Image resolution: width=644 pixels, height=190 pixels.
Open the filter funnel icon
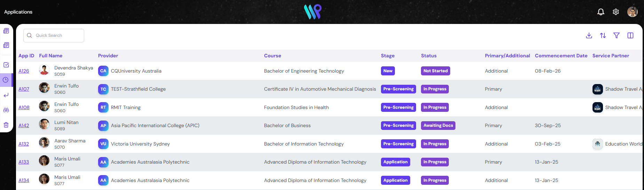click(617, 35)
